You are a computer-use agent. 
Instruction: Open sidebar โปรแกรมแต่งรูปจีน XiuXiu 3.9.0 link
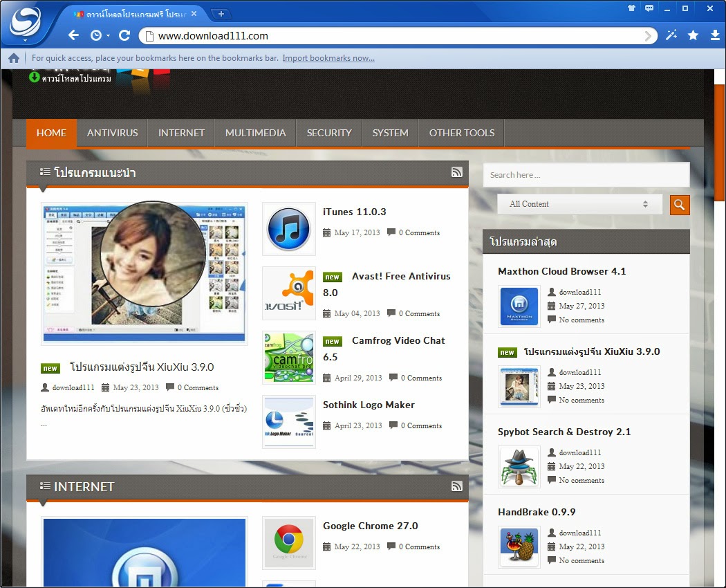pyautogui.click(x=592, y=351)
